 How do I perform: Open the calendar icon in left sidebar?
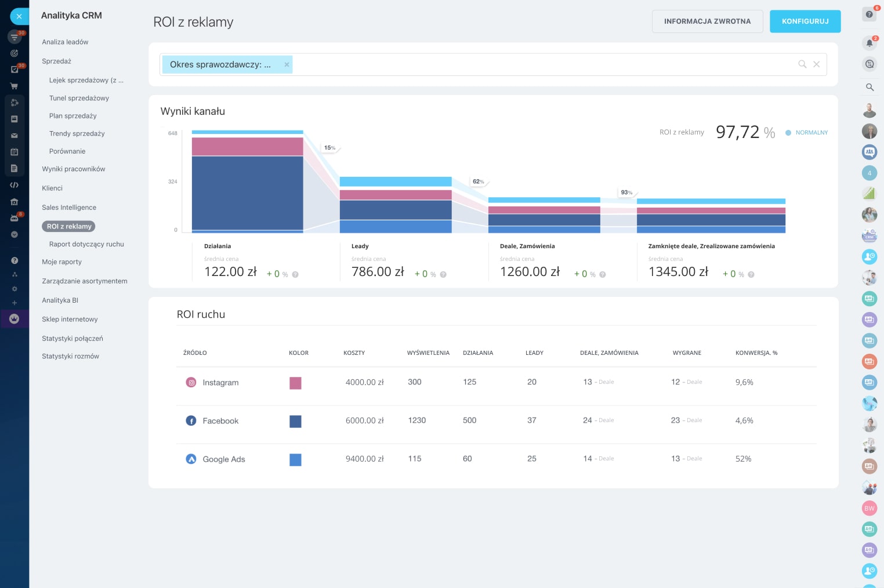15,152
